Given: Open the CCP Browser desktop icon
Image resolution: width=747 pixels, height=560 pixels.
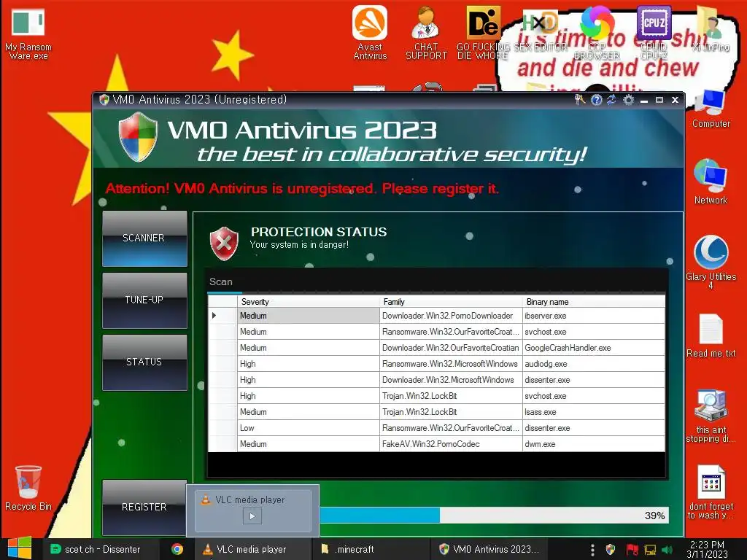Looking at the screenshot, I should pyautogui.click(x=597, y=33).
